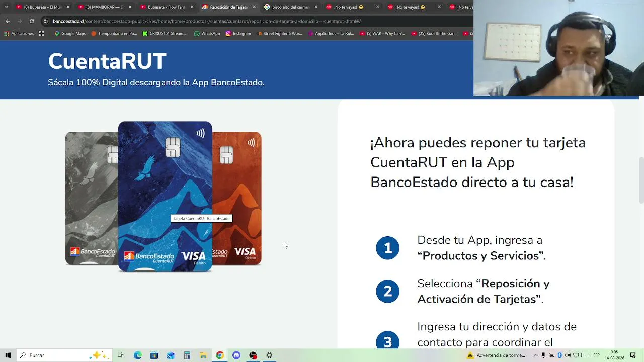The image size is (644, 362).
Task: Open the tab groups grid icon
Action: [x=42, y=34]
